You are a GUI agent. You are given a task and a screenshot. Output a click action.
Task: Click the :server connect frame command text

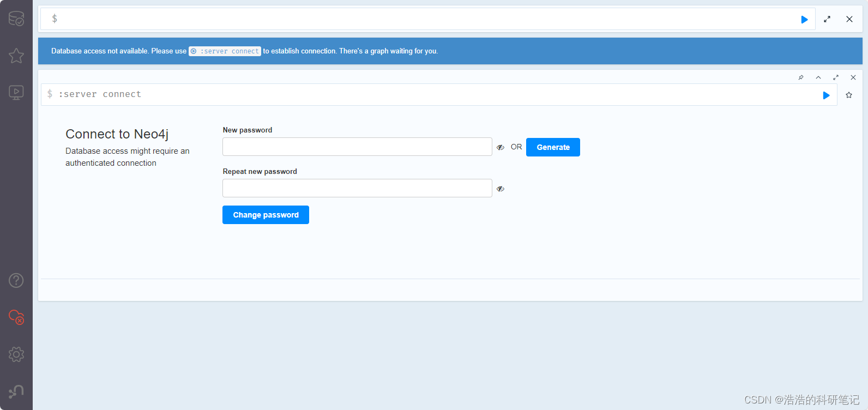click(x=100, y=94)
